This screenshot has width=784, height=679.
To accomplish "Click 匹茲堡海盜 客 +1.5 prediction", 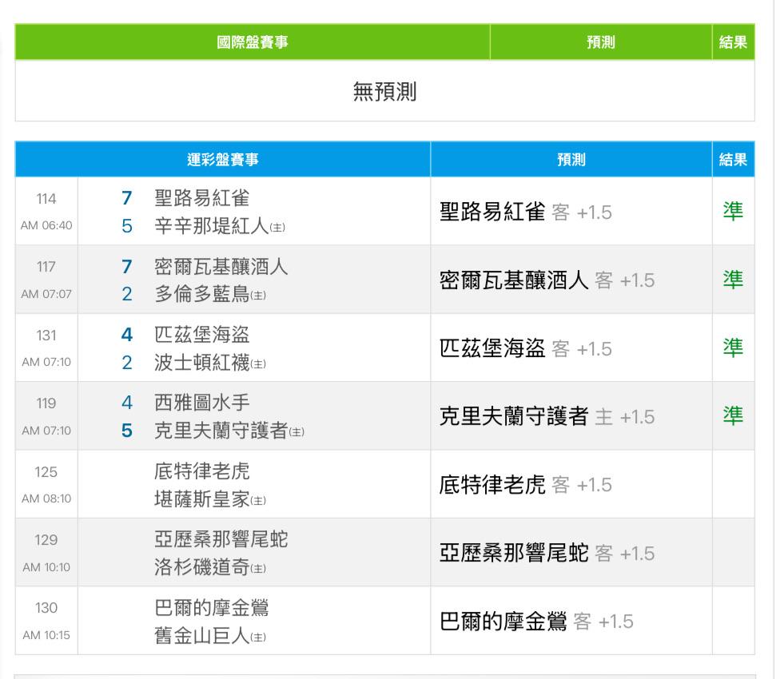I will tap(526, 348).
